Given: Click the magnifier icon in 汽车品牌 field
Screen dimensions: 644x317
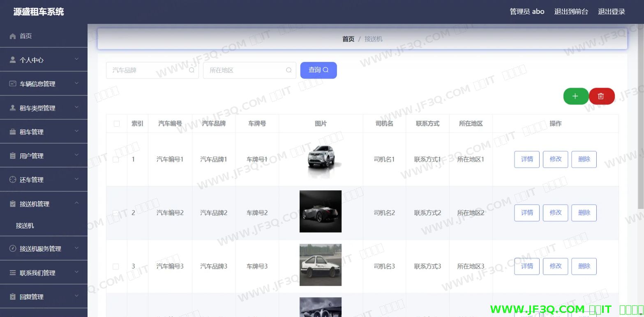Looking at the screenshot, I should 192,70.
